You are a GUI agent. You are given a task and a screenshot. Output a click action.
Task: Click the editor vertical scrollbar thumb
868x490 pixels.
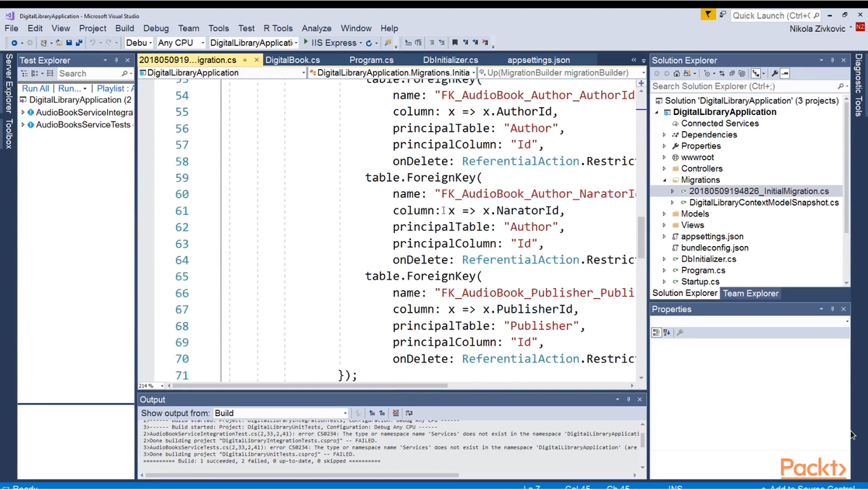641,237
